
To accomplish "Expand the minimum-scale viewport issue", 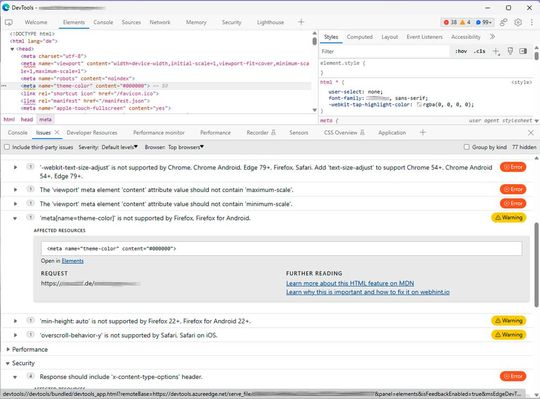I will tap(15, 204).
